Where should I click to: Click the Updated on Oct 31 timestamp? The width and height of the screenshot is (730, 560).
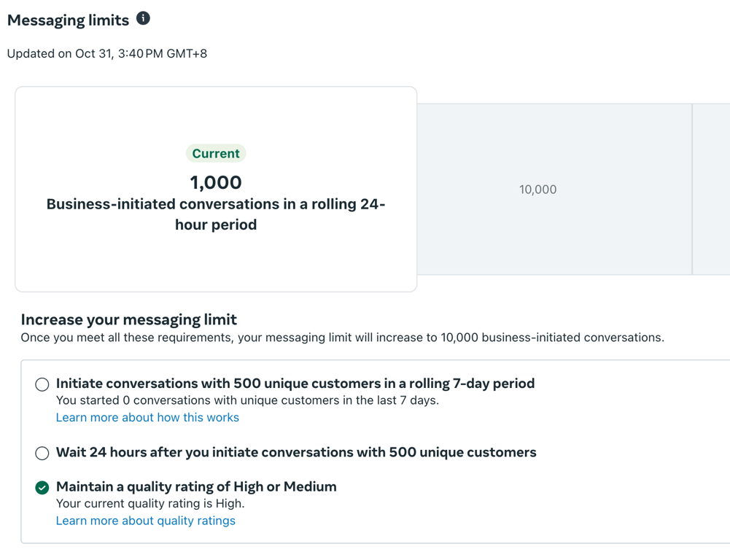pyautogui.click(x=107, y=54)
